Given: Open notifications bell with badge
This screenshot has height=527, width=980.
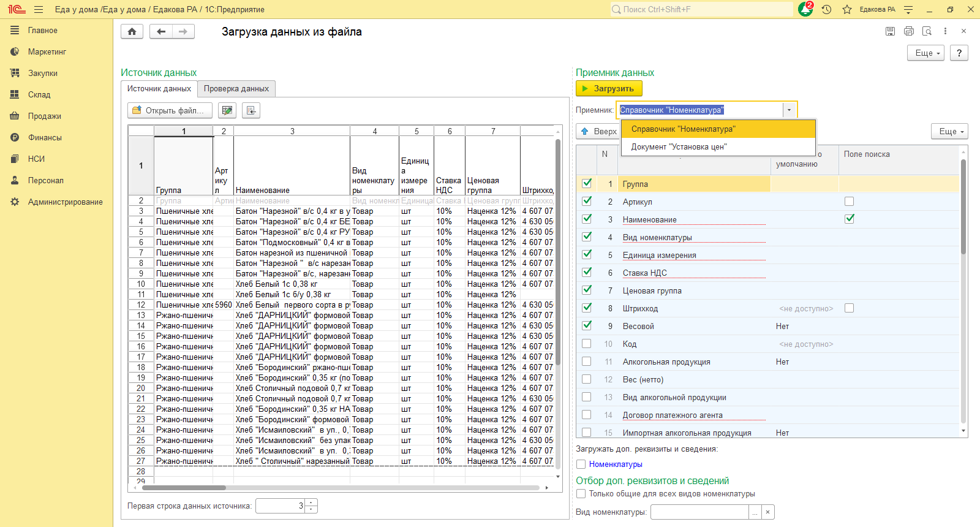Looking at the screenshot, I should 805,9.
